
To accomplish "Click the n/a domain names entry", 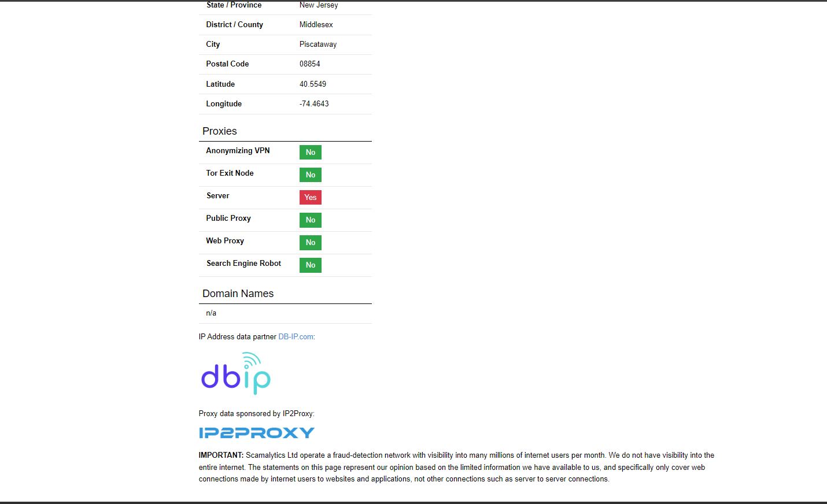I will click(211, 313).
